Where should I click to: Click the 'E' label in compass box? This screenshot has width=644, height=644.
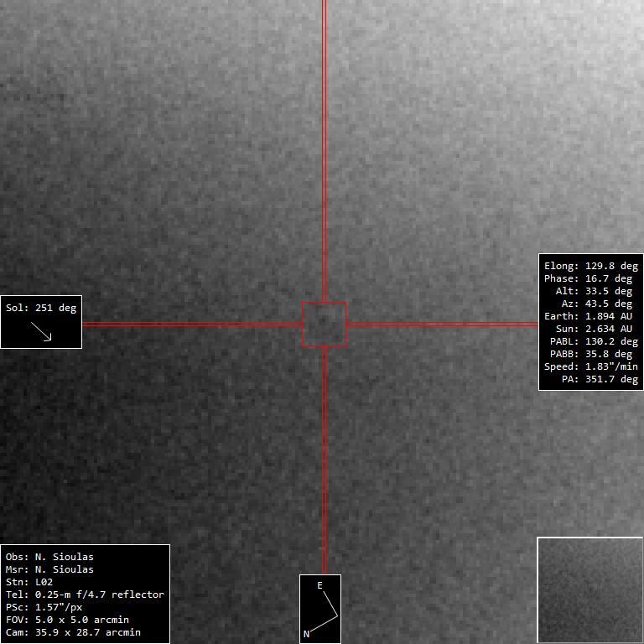320,585
